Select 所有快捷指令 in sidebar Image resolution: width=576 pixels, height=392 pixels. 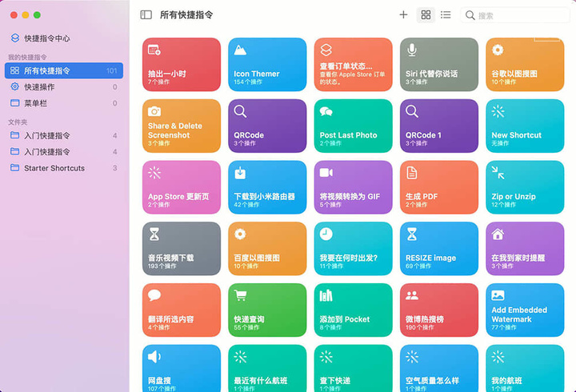[47, 70]
